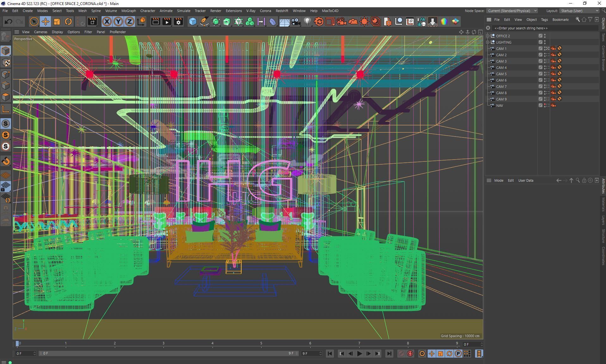Screen dimensions: 606x364
Task: Open Attribute Manager Mode menu
Action: click(x=498, y=180)
